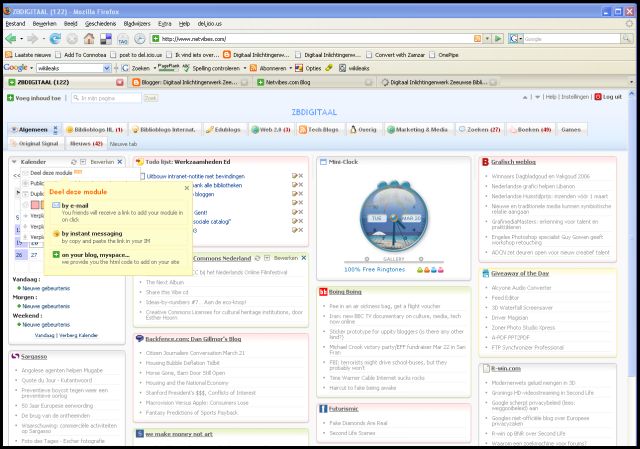Click the RSS feed icon in address bar
This screenshot has height=449, width=640.
point(477,39)
